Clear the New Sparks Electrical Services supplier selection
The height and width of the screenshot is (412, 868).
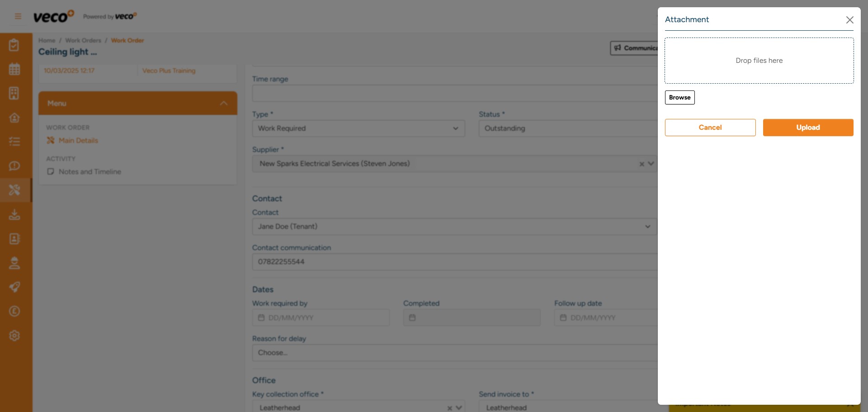tap(642, 164)
